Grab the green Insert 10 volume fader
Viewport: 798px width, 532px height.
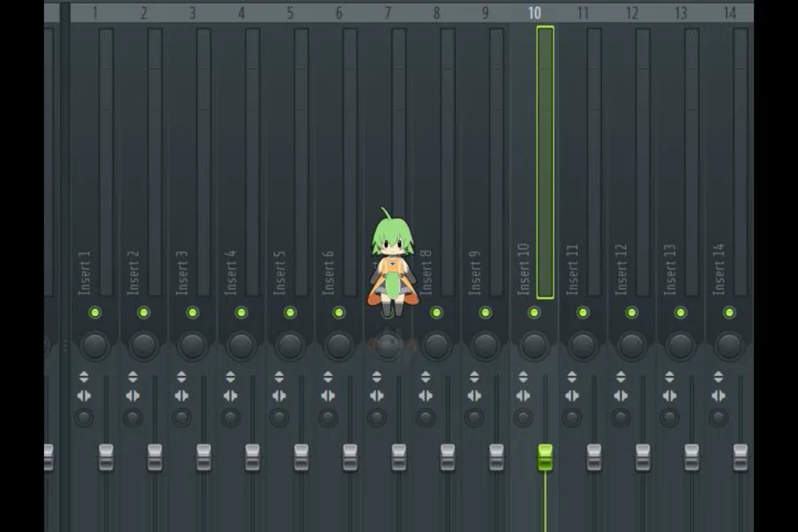[545, 458]
